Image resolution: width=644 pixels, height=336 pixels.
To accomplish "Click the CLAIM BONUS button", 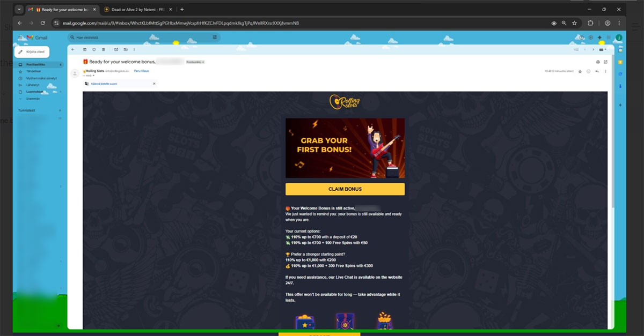I will click(345, 189).
